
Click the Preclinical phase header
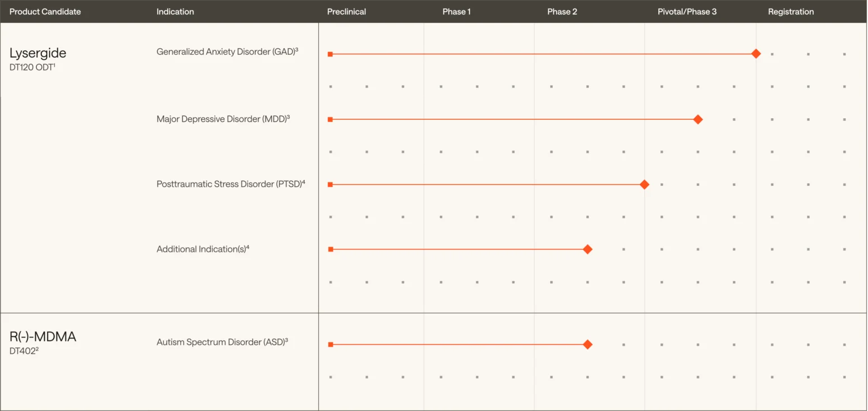click(x=347, y=12)
